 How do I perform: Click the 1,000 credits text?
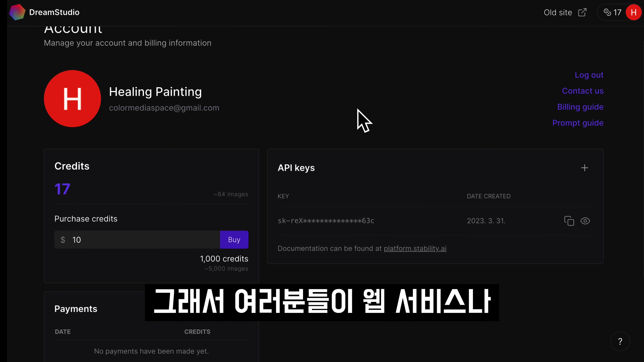[224, 259]
